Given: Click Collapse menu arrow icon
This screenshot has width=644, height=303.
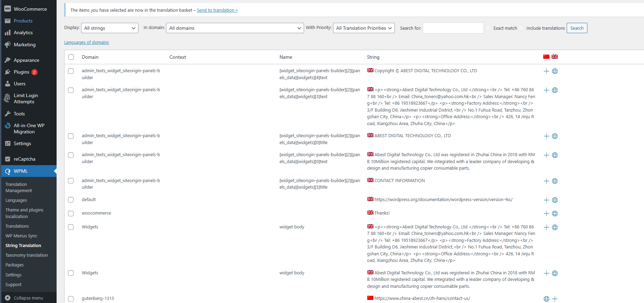Looking at the screenshot, I should tap(8, 298).
